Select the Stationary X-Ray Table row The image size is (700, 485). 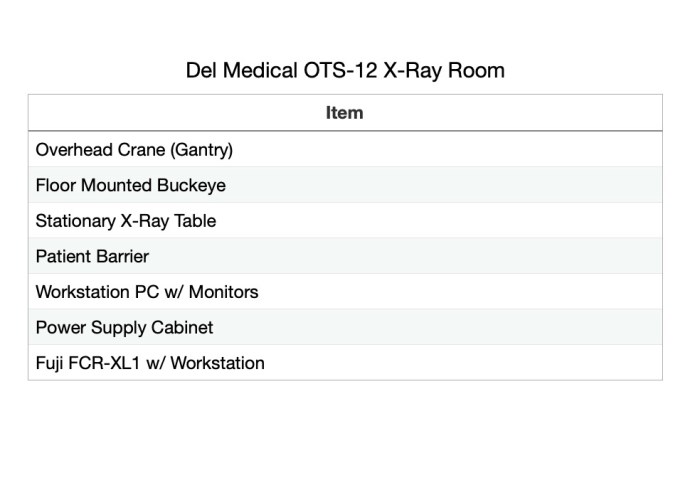tap(345, 221)
